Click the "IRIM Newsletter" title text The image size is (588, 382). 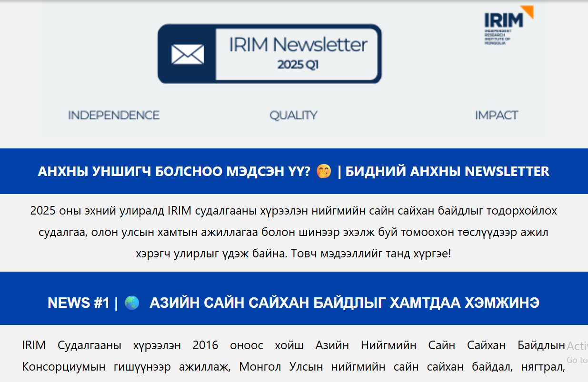pos(298,45)
